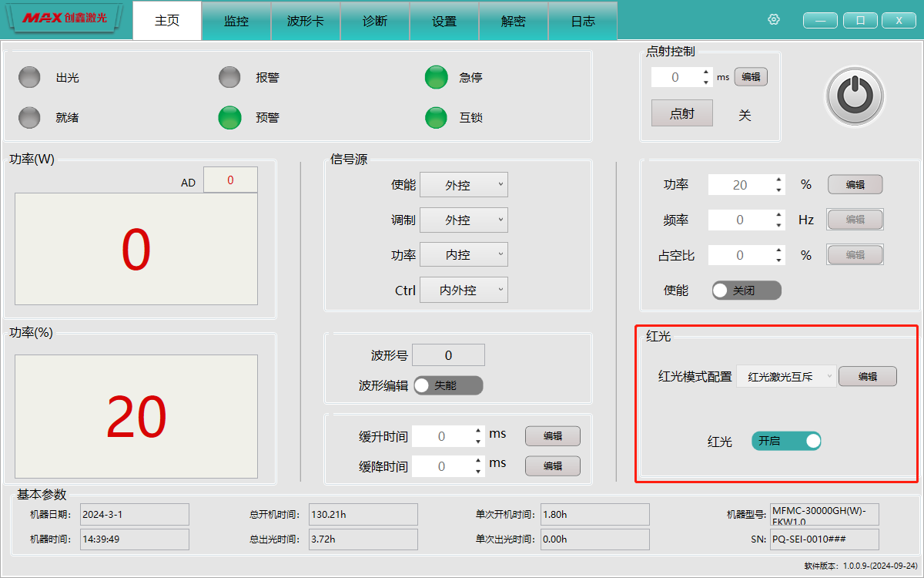Open the 解密 tab

514,21
